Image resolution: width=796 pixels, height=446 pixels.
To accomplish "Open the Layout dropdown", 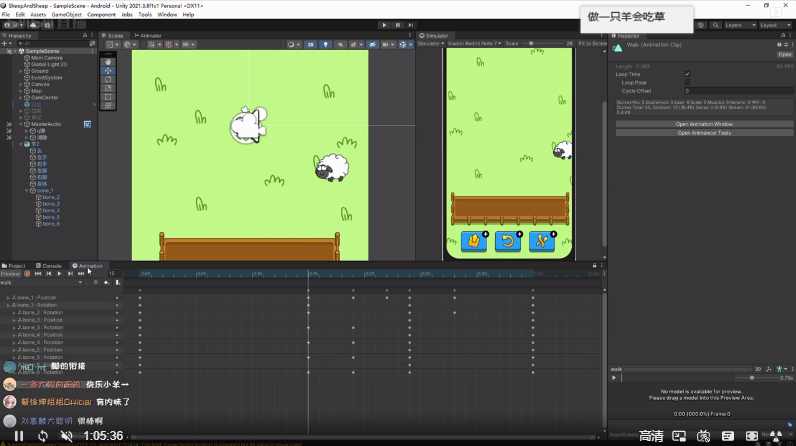I will click(x=775, y=25).
